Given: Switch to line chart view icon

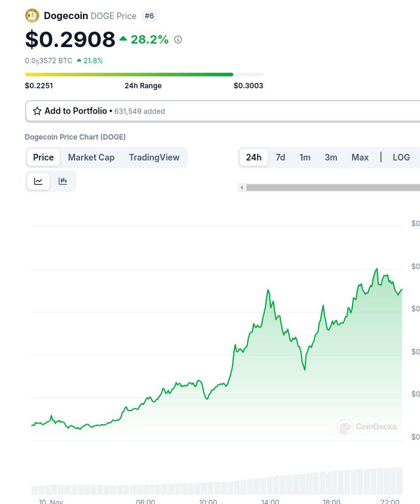Looking at the screenshot, I should [x=39, y=181].
